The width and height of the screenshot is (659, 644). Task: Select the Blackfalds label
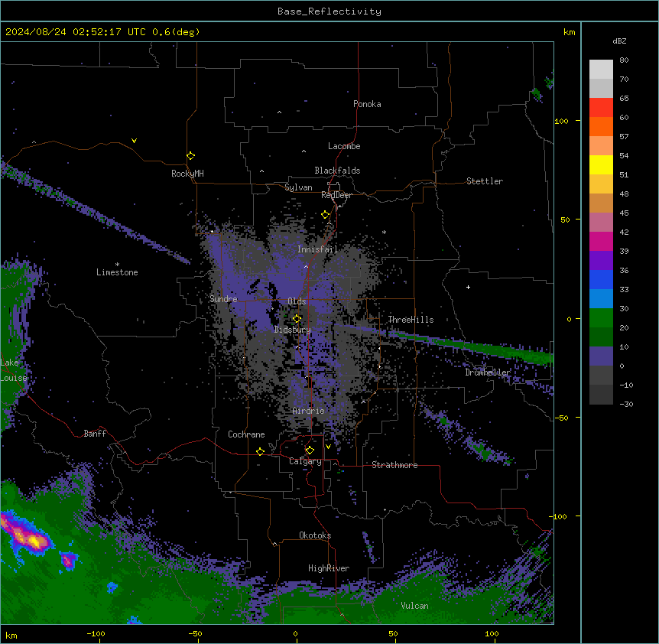[337, 171]
